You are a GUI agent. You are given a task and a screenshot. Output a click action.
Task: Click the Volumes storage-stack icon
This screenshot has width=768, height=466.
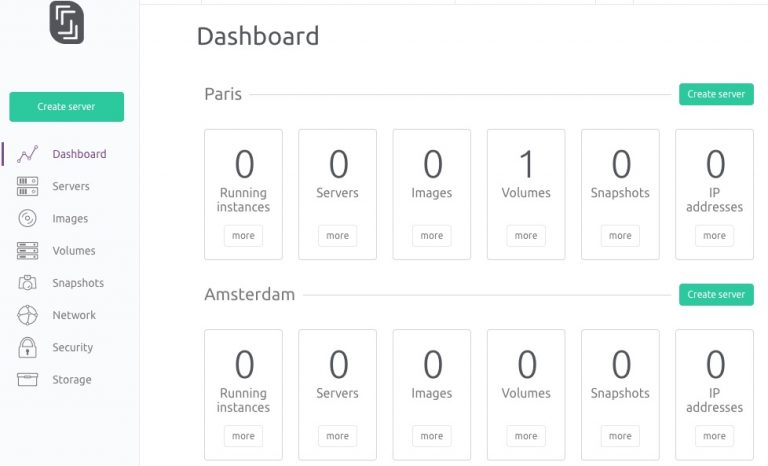coord(27,250)
